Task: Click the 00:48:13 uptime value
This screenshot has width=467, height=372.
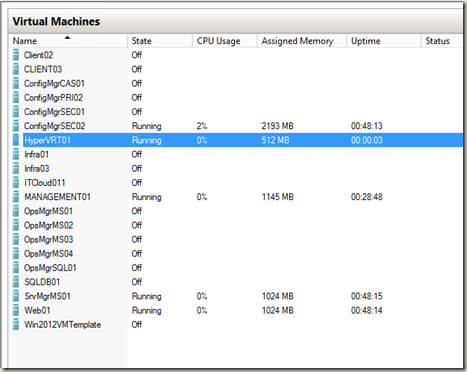Action: 367,126
